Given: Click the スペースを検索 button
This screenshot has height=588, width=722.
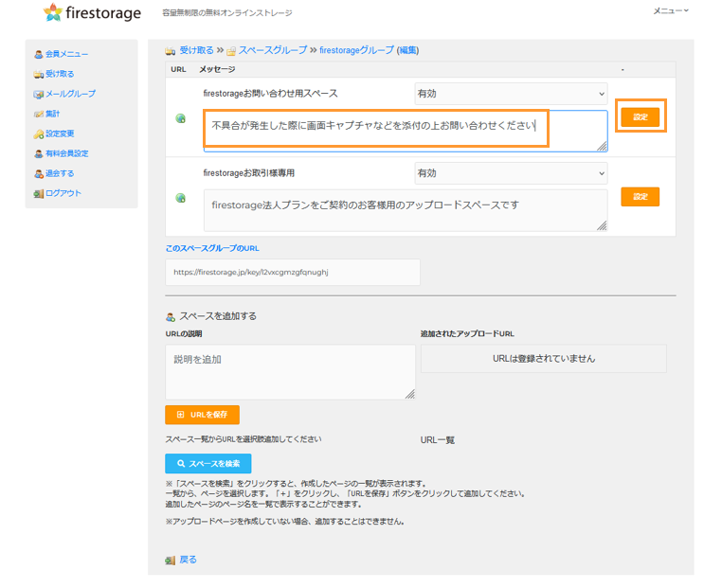Looking at the screenshot, I should pos(208,463).
